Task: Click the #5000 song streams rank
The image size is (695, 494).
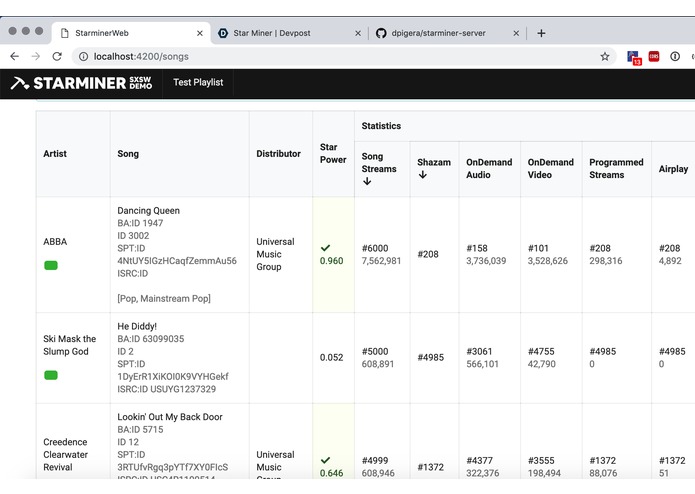Action: [x=375, y=351]
